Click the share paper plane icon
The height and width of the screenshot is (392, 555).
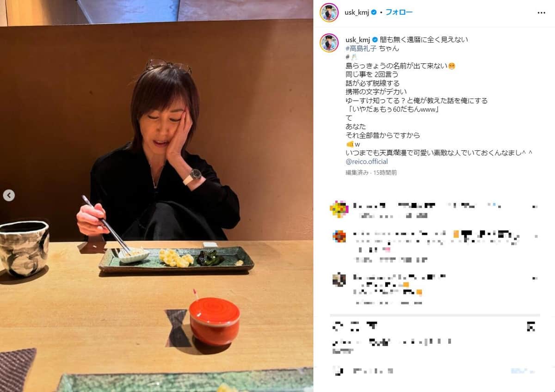click(371, 327)
